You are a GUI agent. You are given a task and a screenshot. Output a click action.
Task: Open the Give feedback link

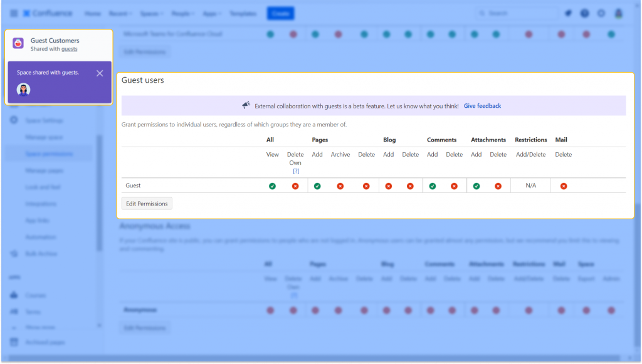pos(482,105)
